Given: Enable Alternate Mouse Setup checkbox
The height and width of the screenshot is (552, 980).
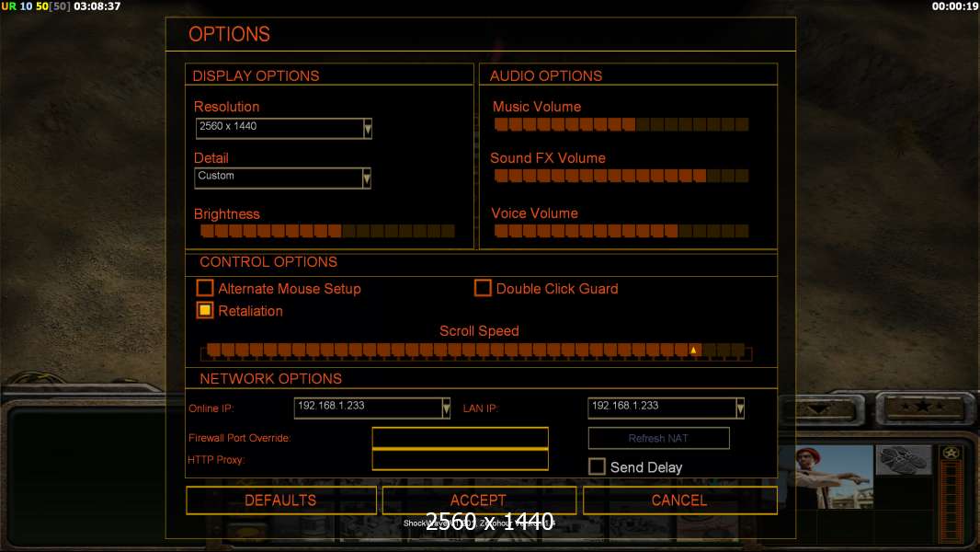Looking at the screenshot, I should click(205, 289).
